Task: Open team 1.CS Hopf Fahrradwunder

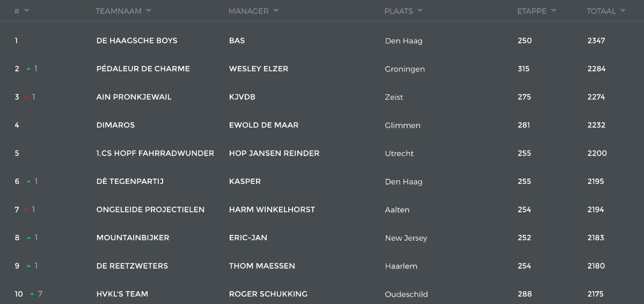Action: tap(155, 153)
